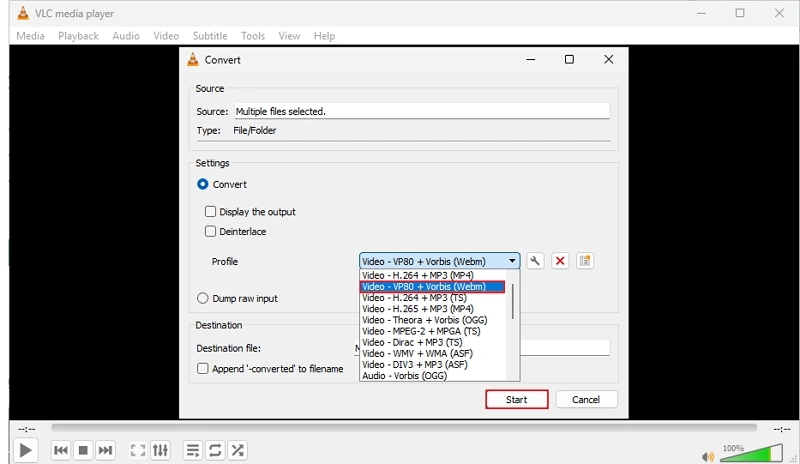Close the Convert dialog window
Screen dimensions: 800x464
click(x=608, y=59)
